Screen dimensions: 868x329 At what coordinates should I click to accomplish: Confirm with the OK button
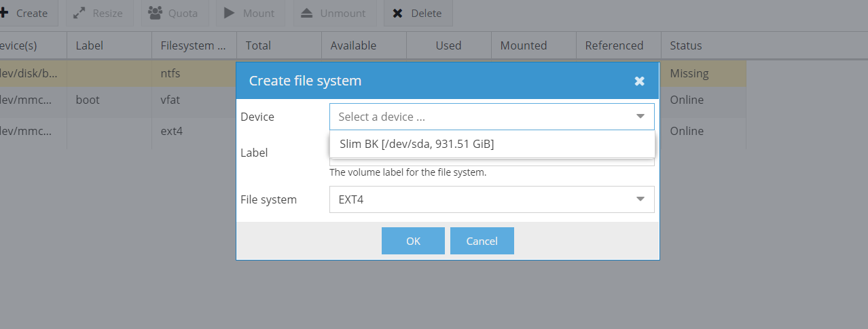pyautogui.click(x=413, y=241)
